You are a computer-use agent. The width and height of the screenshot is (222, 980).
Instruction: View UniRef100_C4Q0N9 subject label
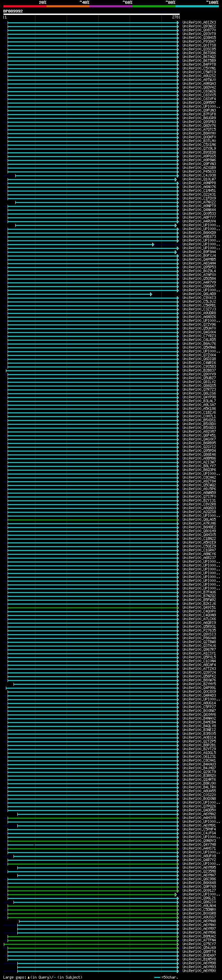(x=199, y=615)
